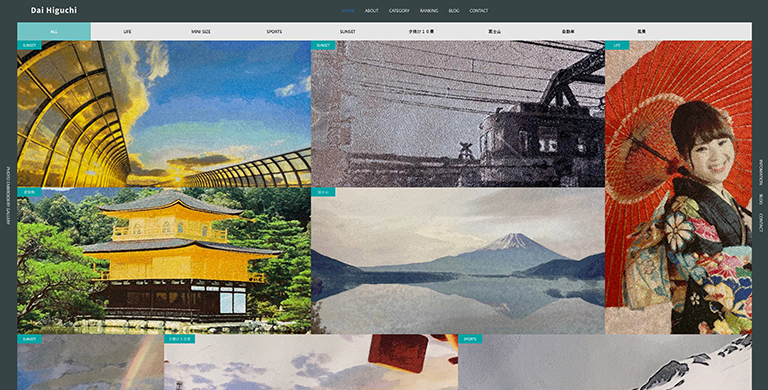Filter gallery by MINI SIZE tab

(x=201, y=31)
